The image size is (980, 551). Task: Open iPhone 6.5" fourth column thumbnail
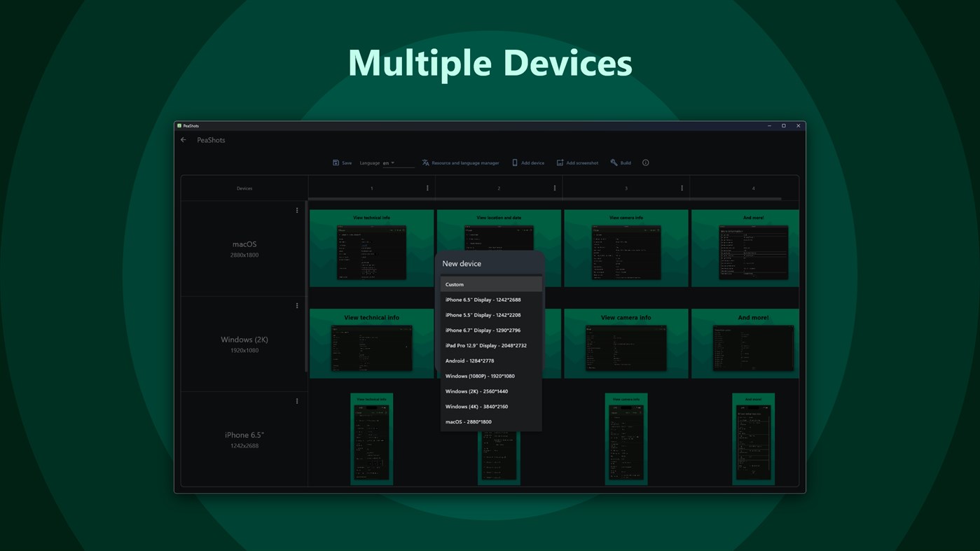pos(754,439)
